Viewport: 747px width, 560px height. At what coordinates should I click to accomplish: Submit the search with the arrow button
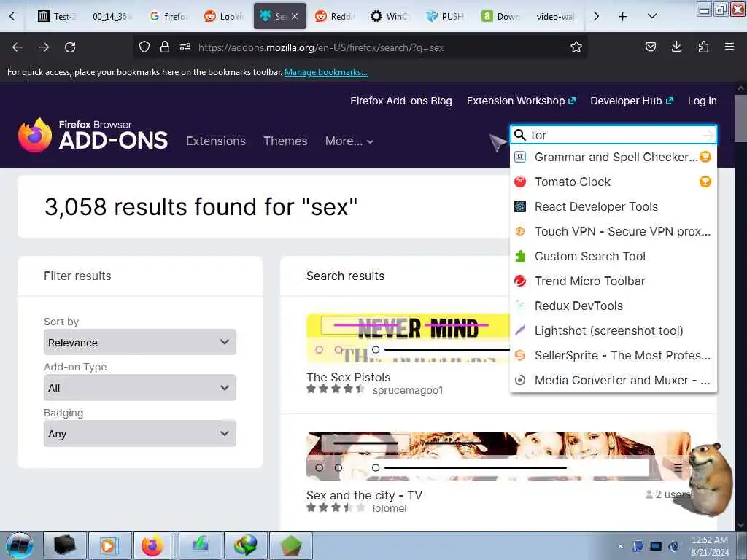click(x=708, y=135)
